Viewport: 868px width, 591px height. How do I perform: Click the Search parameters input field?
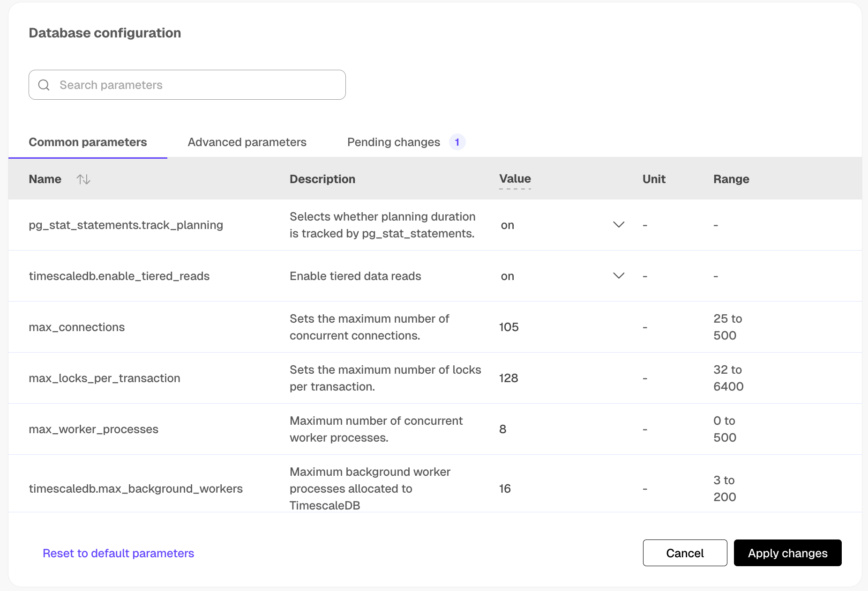pyautogui.click(x=187, y=85)
